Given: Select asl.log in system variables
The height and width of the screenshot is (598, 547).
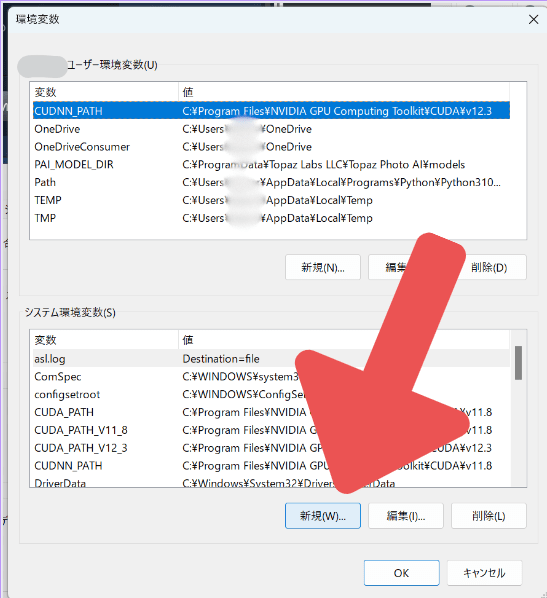Looking at the screenshot, I should coord(271,358).
